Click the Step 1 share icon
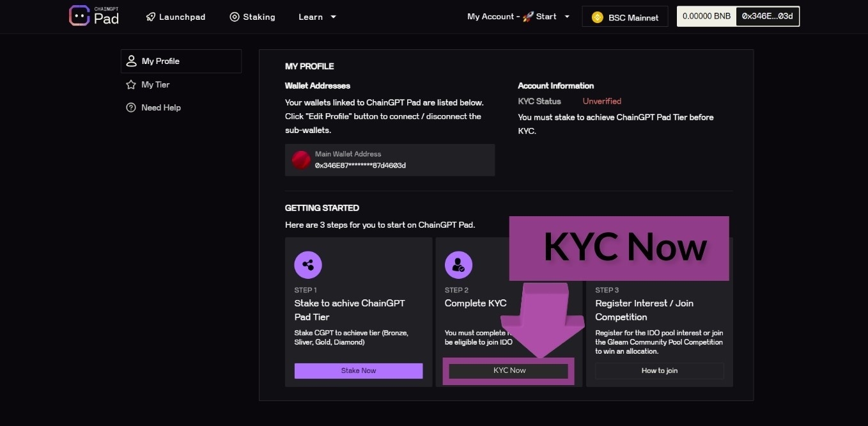 pos(308,265)
